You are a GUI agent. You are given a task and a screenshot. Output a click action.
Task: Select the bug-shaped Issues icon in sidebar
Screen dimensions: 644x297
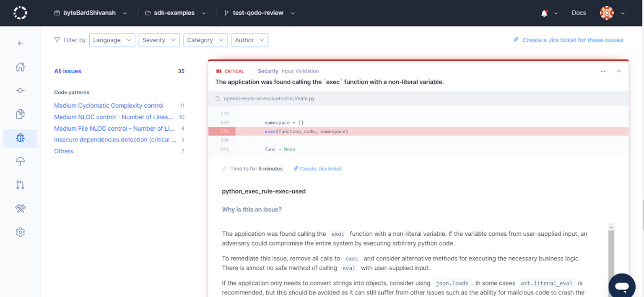tap(20, 138)
